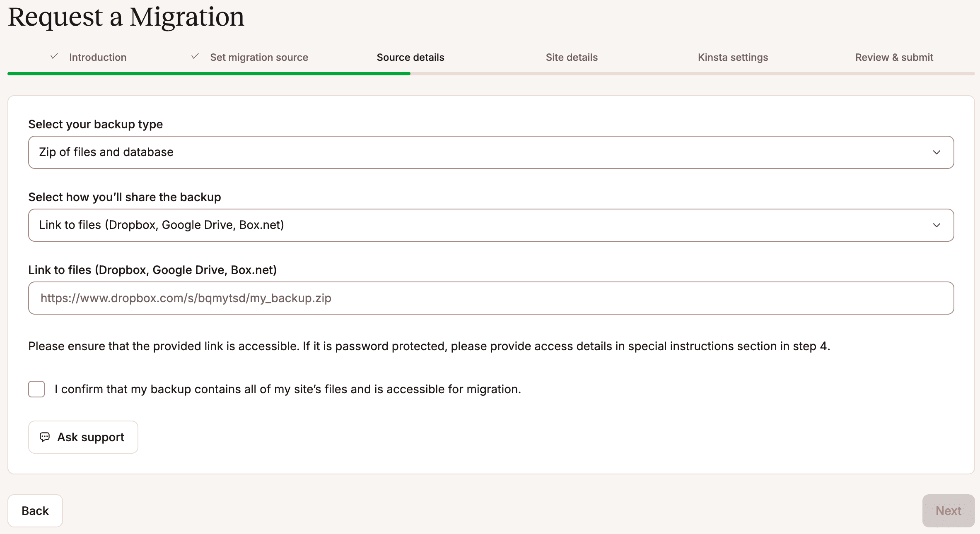Select the Kinsta settings step
The width and height of the screenshot is (980, 534).
click(733, 57)
